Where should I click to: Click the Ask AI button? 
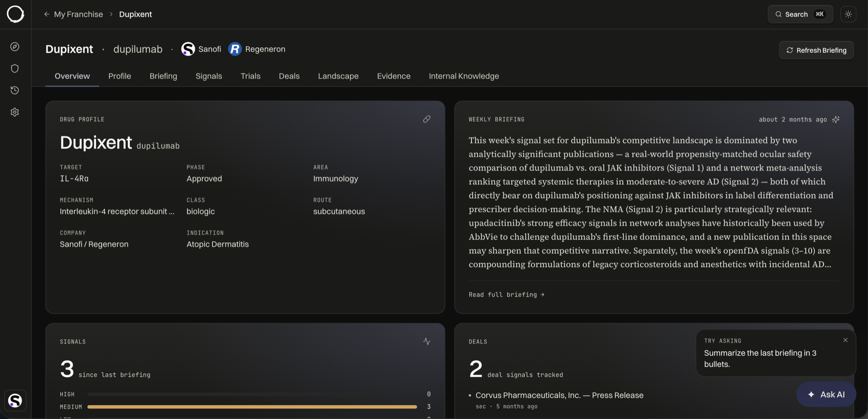826,394
